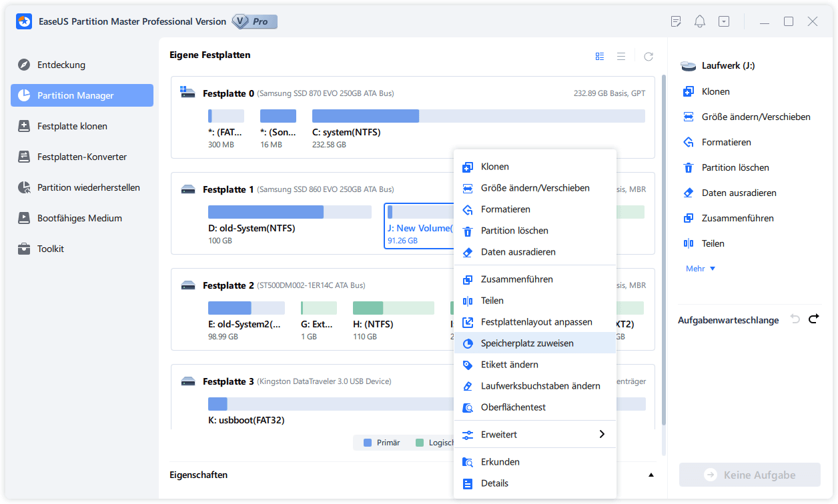Choose Daten ausradieren from the context menu
Screen dimensions: 838x504
(x=535, y=252)
